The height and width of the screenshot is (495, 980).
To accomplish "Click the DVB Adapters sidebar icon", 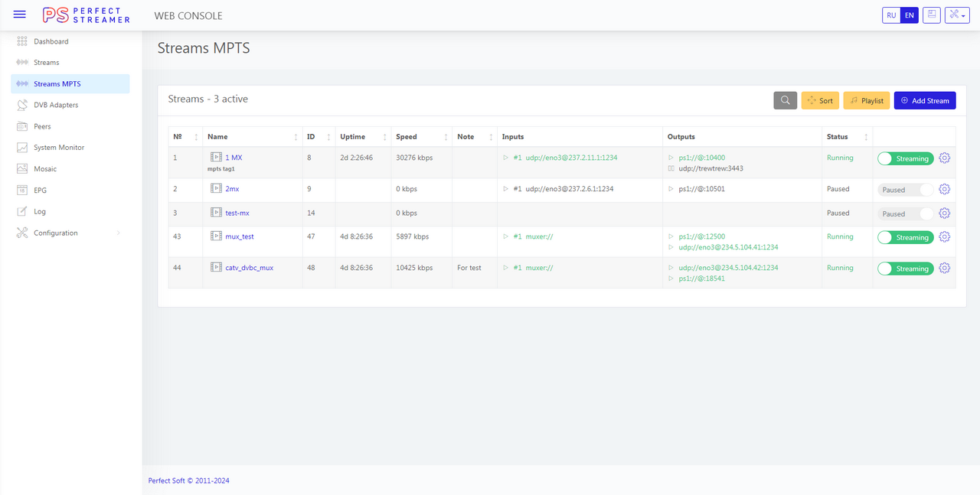I will pyautogui.click(x=22, y=105).
